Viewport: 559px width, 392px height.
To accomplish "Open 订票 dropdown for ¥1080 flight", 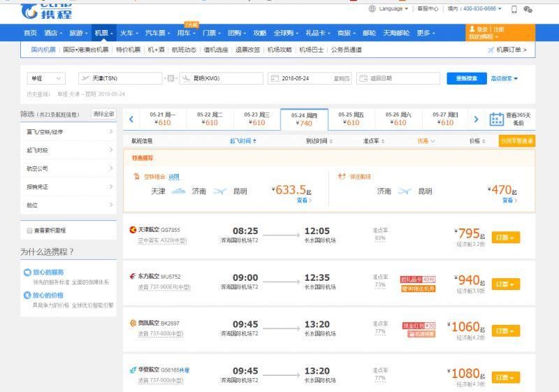I will tap(505, 377).
